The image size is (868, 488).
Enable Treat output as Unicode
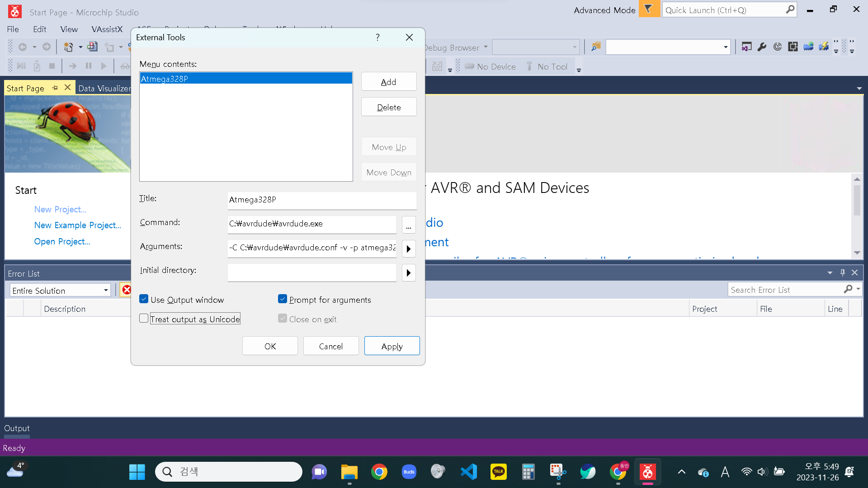point(144,319)
